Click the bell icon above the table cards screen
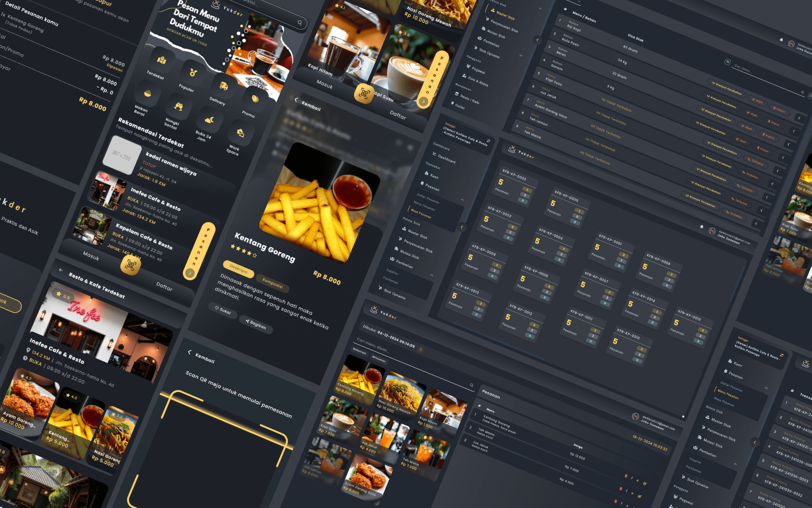The height and width of the screenshot is (508, 812). (x=701, y=227)
